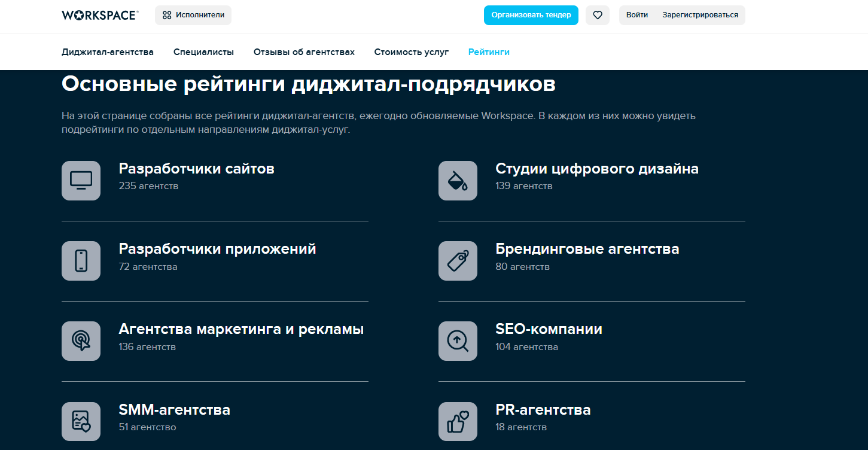868x450 pixels.
Task: Click the price tag icon for Брендинговые агентства
Action: 458,261
